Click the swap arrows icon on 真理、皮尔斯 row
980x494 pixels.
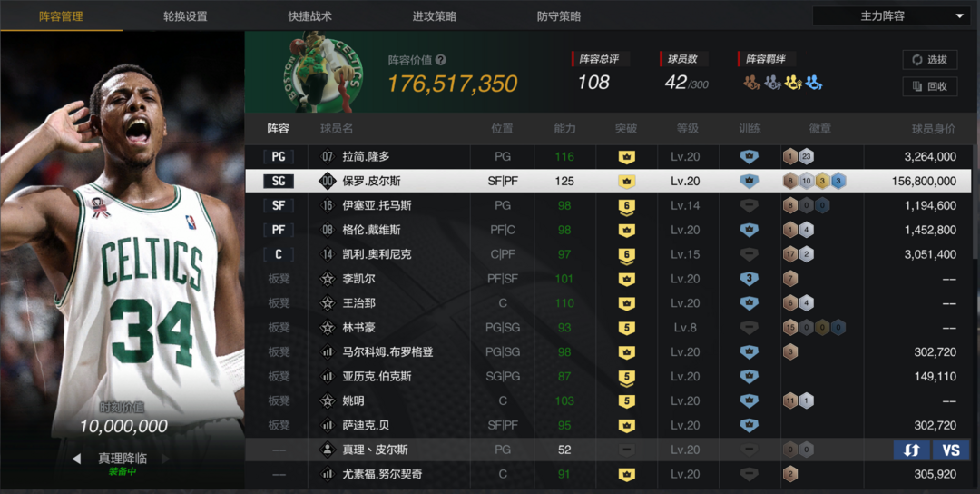[x=911, y=450]
